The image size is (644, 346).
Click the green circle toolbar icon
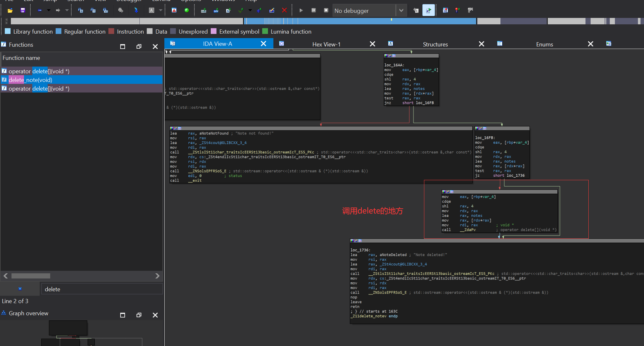click(186, 10)
